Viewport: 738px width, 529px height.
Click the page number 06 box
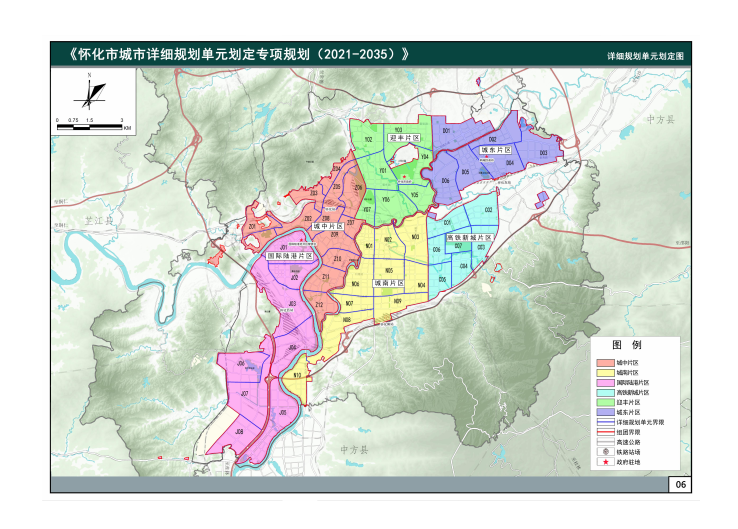[679, 485]
